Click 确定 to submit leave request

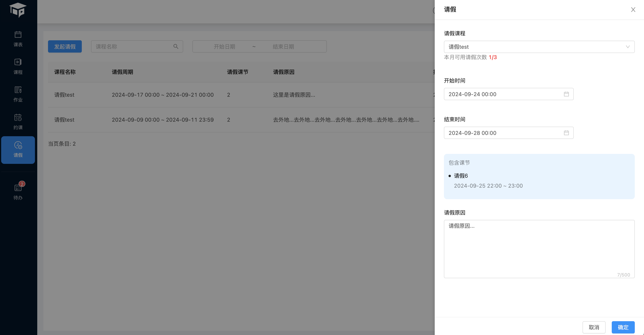[623, 327]
